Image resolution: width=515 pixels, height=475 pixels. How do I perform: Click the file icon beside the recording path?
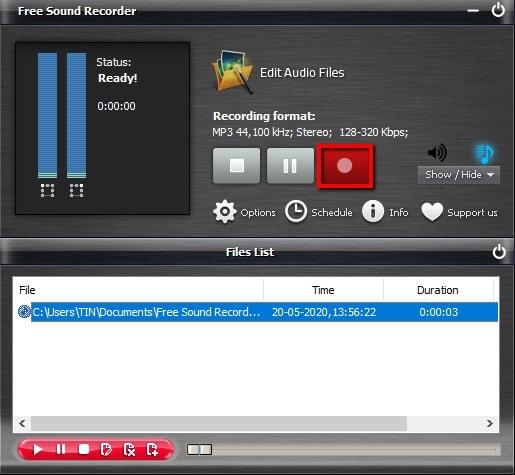(24, 312)
